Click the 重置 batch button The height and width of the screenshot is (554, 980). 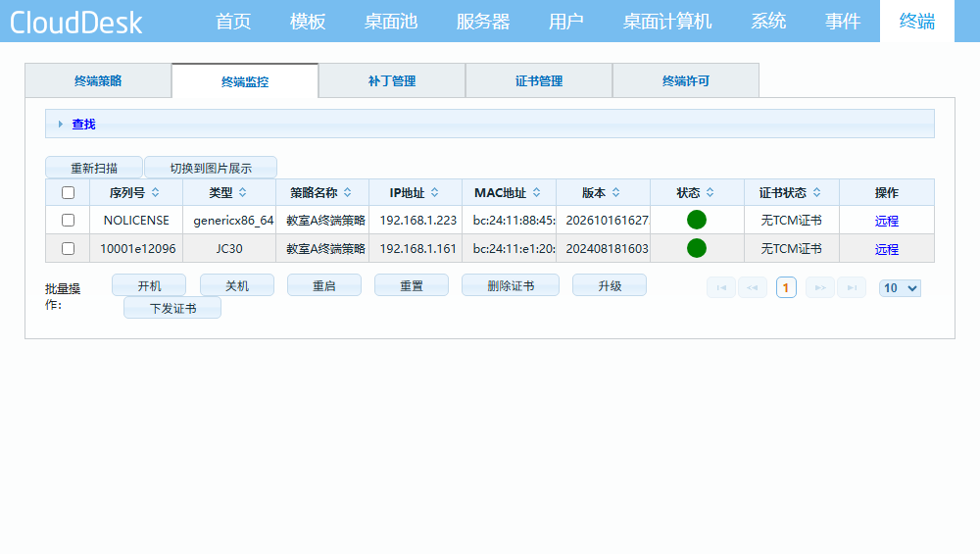(x=412, y=285)
